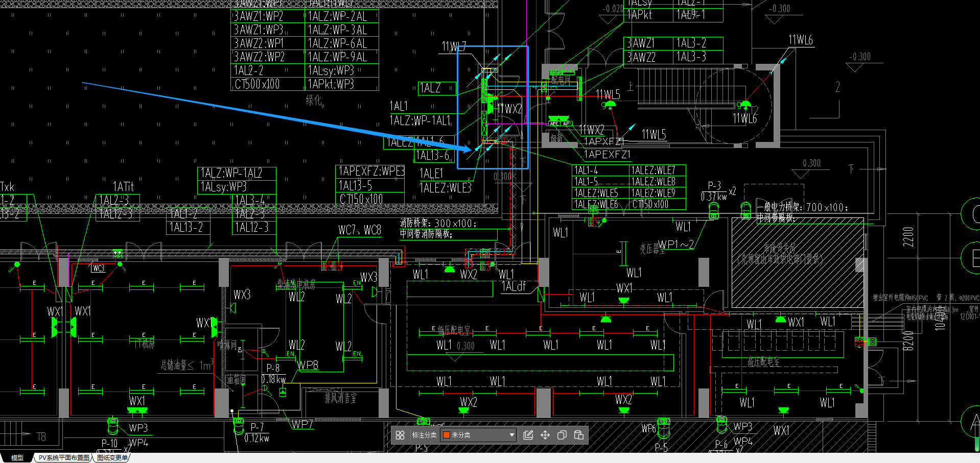Open the 图纸变更单 layout tab
The image size is (980, 463).
112,458
